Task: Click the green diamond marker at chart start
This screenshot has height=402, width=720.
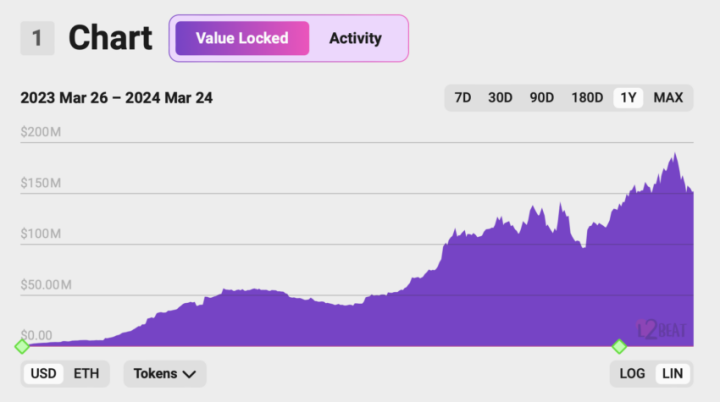Action: point(22,346)
